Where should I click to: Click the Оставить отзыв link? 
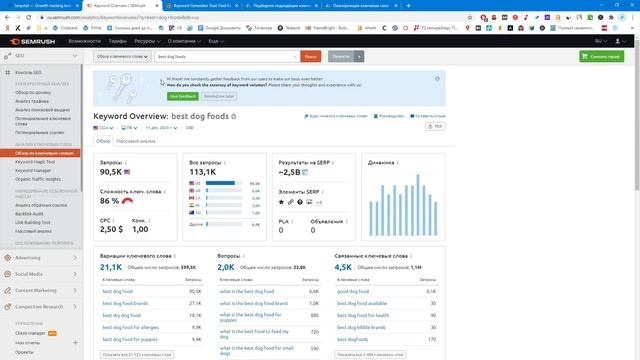(x=428, y=116)
